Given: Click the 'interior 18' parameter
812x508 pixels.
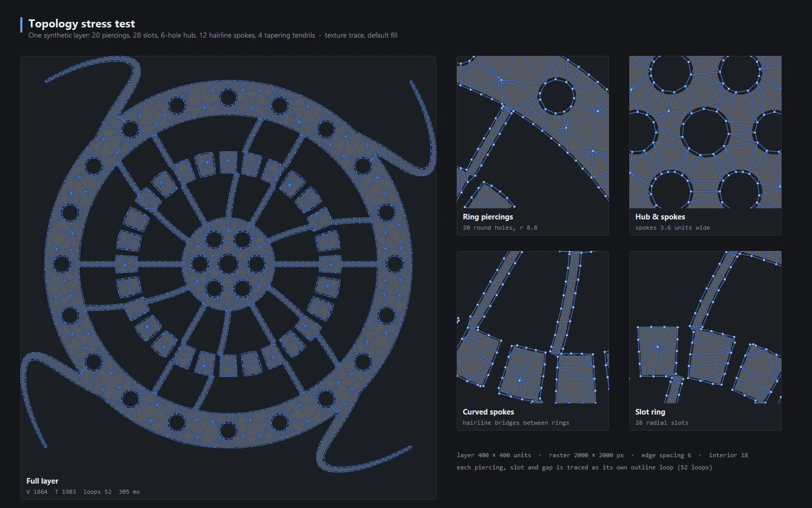Looking at the screenshot, I should click(x=728, y=455).
